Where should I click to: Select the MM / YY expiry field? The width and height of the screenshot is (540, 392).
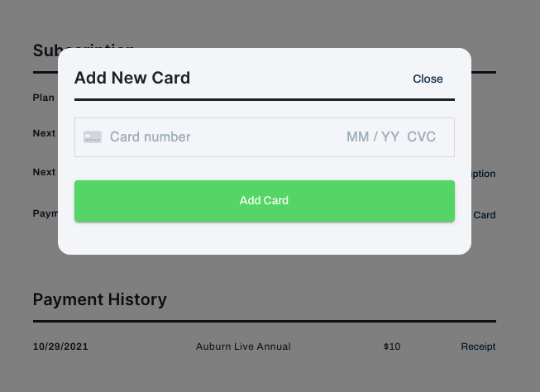[373, 137]
